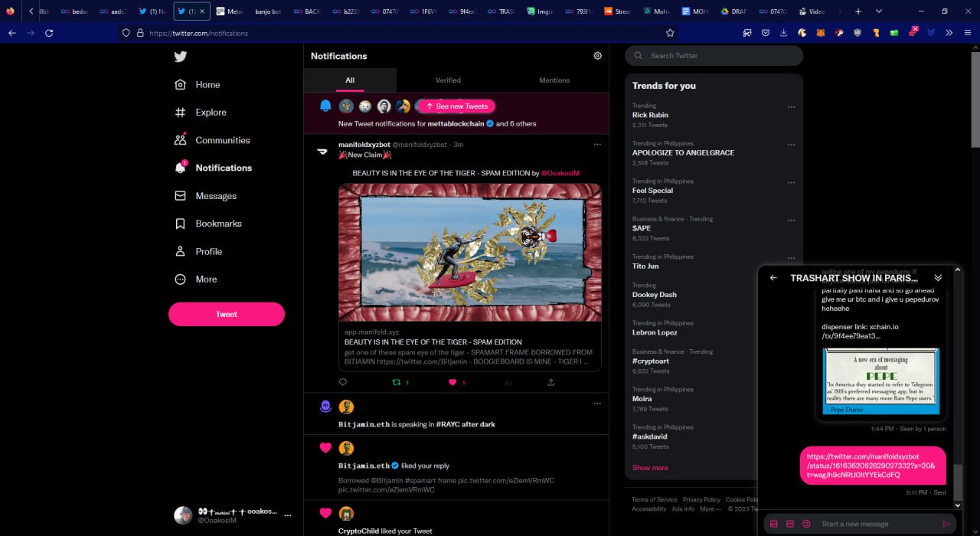Click Bitjamin.eth avatar in liked notification

click(x=346, y=448)
